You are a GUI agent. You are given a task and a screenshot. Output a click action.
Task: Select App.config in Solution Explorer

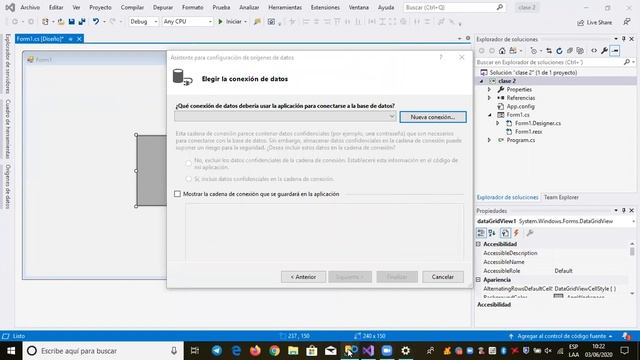pos(520,107)
